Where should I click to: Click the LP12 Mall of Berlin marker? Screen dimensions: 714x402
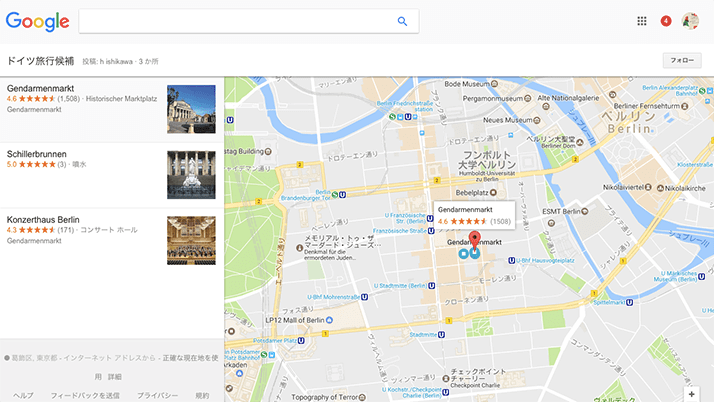click(x=330, y=320)
